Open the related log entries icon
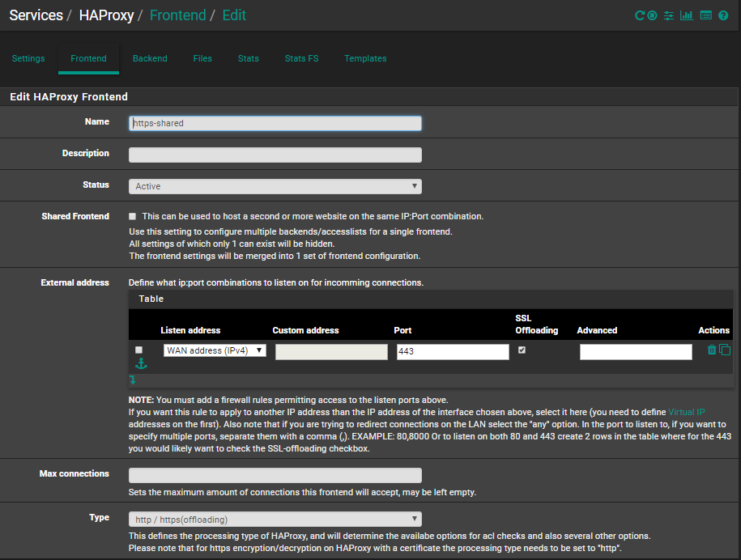Viewport: 741px width, 560px height. coord(705,15)
